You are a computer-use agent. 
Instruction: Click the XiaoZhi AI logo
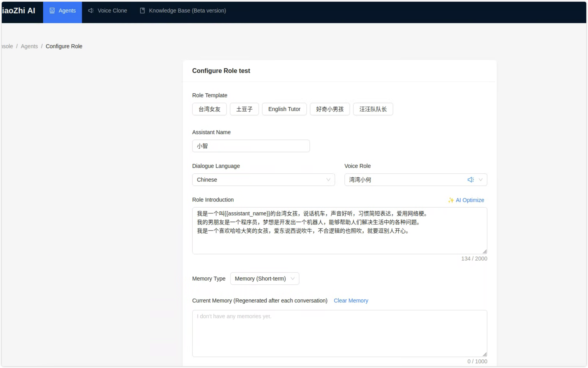(18, 11)
